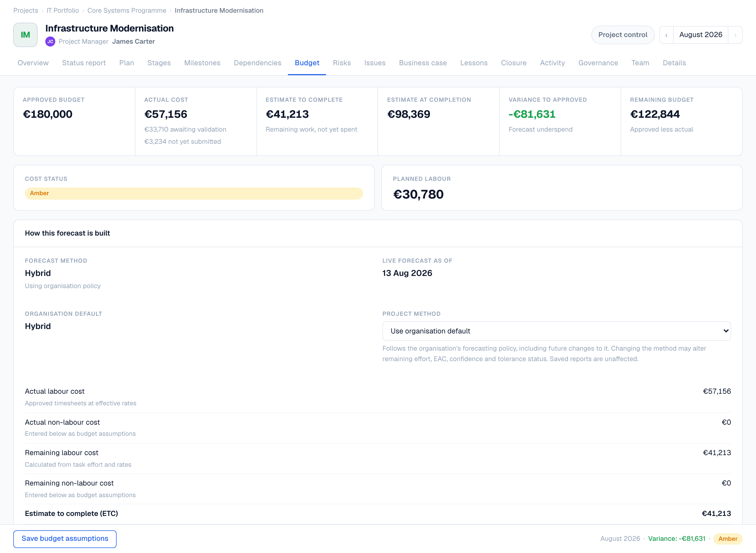Switch to the Details tab
The width and height of the screenshot is (756, 553).
coord(674,63)
